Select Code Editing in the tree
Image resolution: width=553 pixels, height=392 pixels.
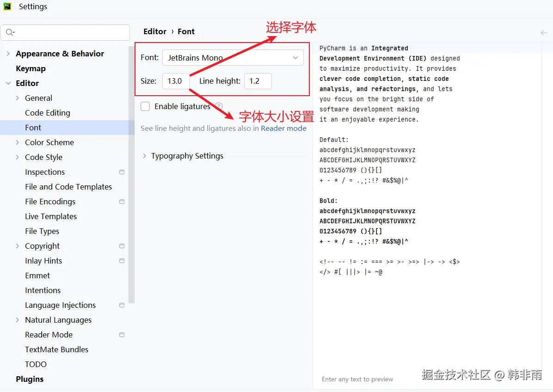(x=48, y=113)
